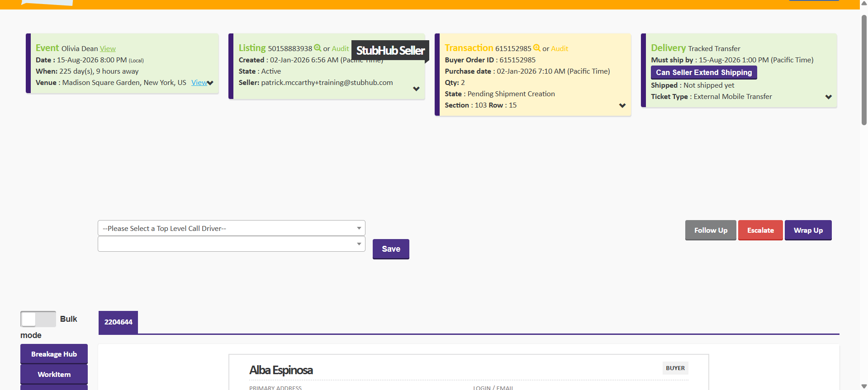Expand the Delivery card details chevron

(x=828, y=97)
